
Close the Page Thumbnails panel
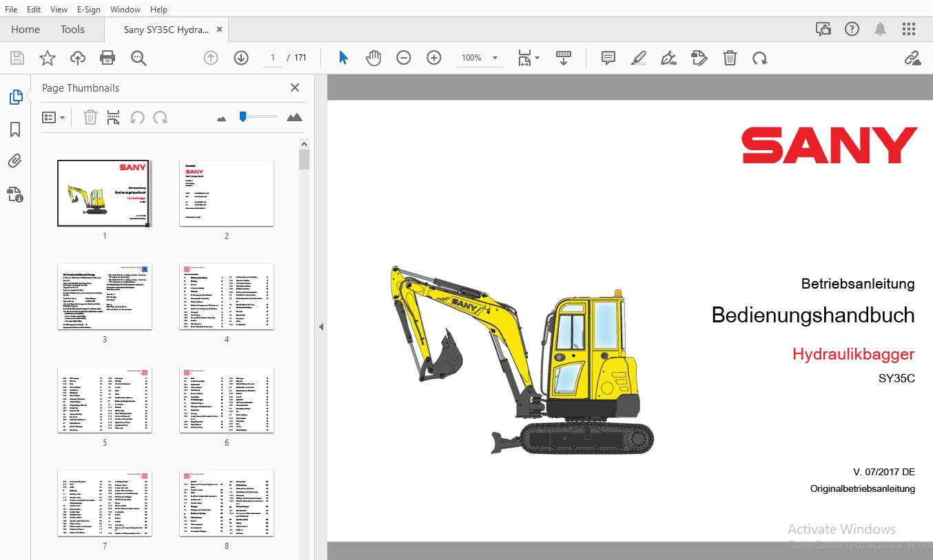tap(295, 87)
